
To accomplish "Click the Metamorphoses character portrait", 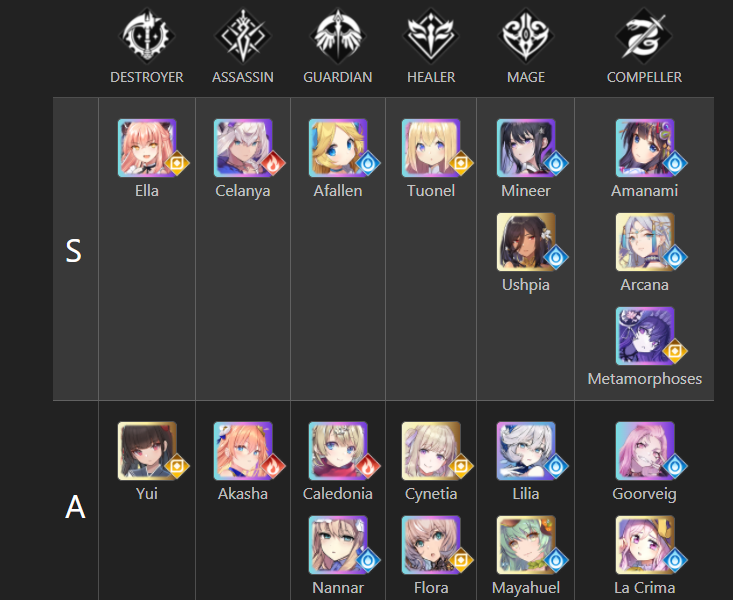I will point(645,336).
